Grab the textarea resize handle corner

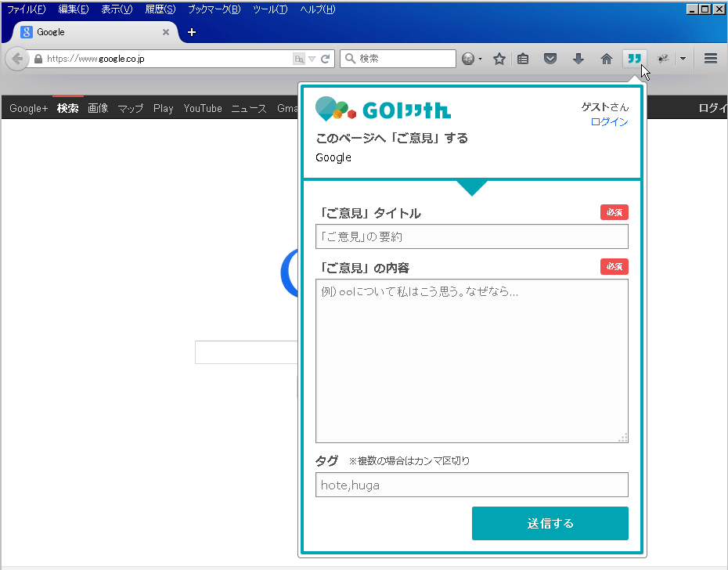[623, 438]
